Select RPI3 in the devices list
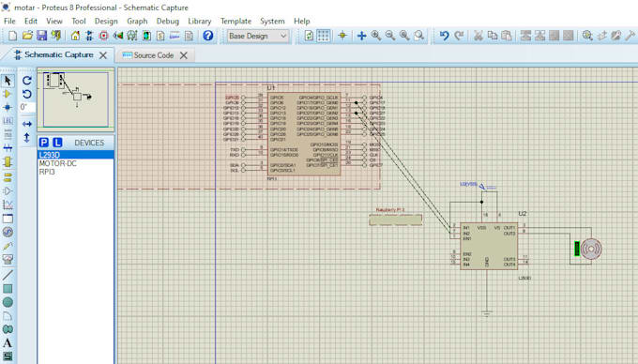Viewport: 638px width, 364px height. click(x=76, y=172)
